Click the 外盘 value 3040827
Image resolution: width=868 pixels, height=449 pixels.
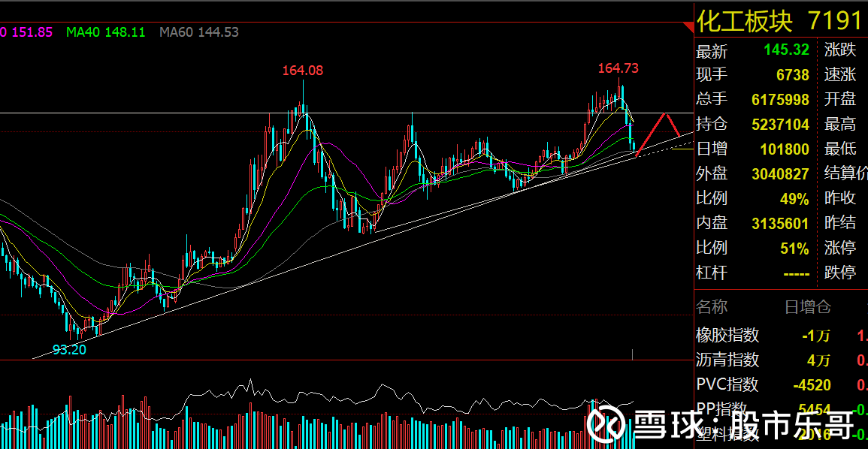pos(781,173)
